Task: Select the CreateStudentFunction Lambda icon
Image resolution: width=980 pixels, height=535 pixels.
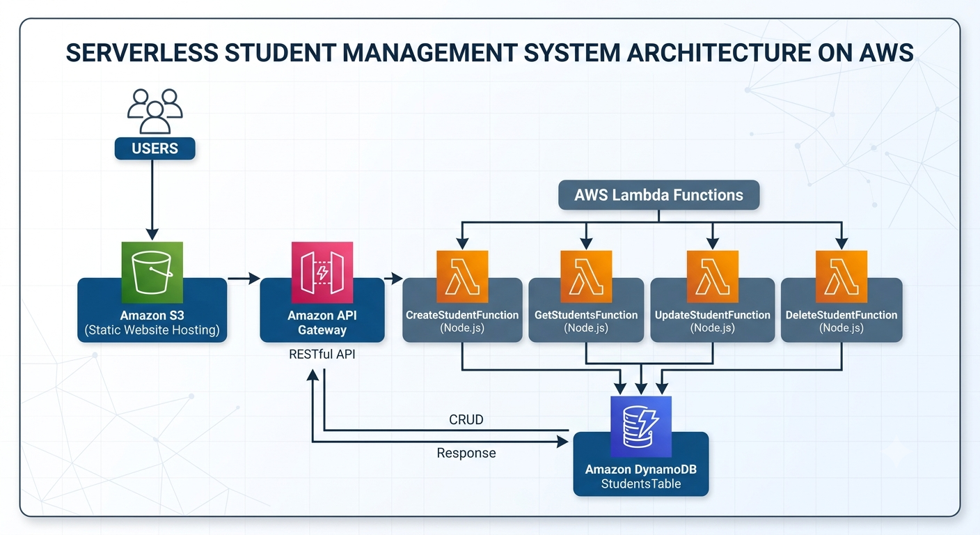Action: tap(462, 277)
